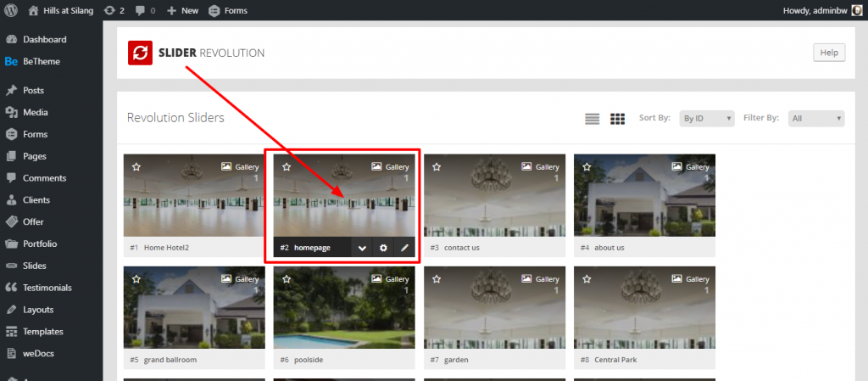Switch to grid view icon
The height and width of the screenshot is (381, 868).
(617, 119)
